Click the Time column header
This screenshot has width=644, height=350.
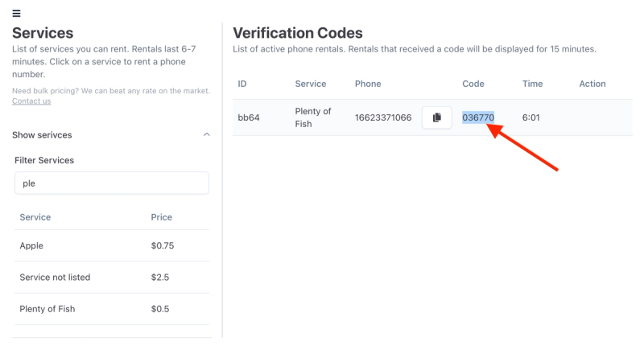tap(532, 84)
